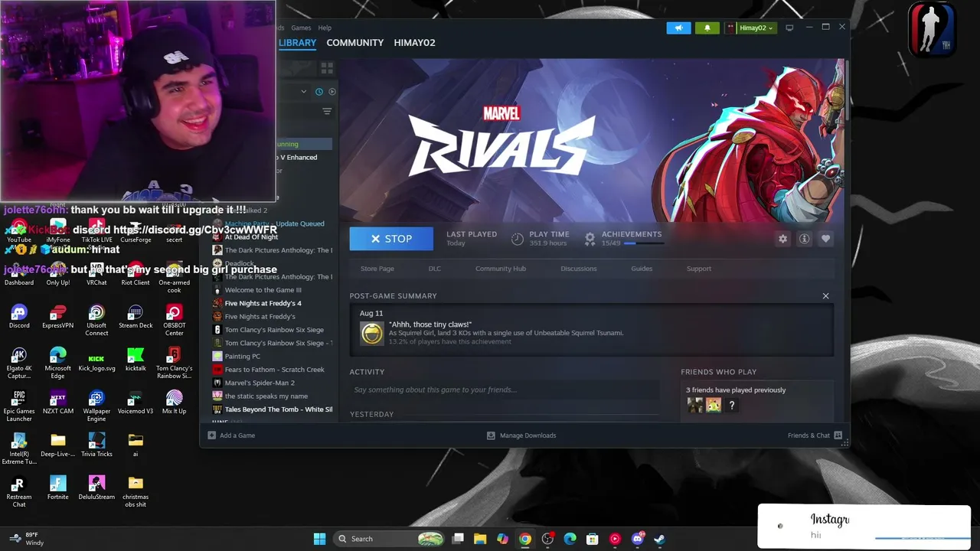Click the Steam announcements megaphone icon

678,28
